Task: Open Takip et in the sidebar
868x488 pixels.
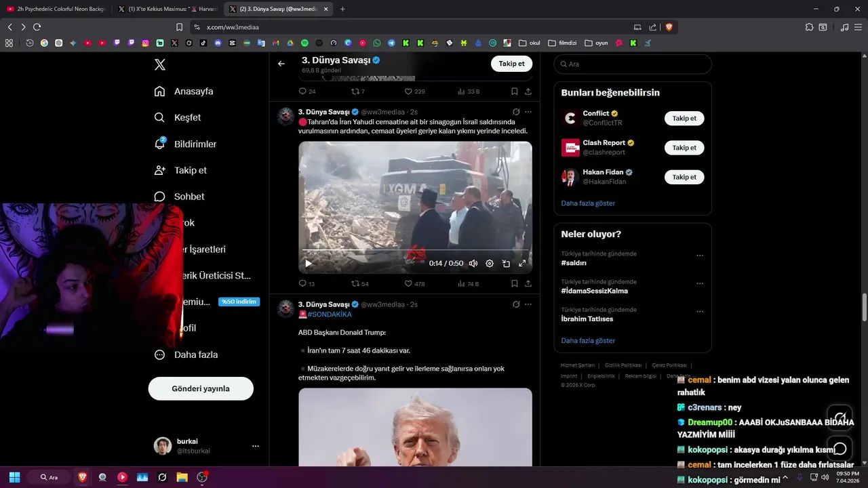Action: coord(180,170)
